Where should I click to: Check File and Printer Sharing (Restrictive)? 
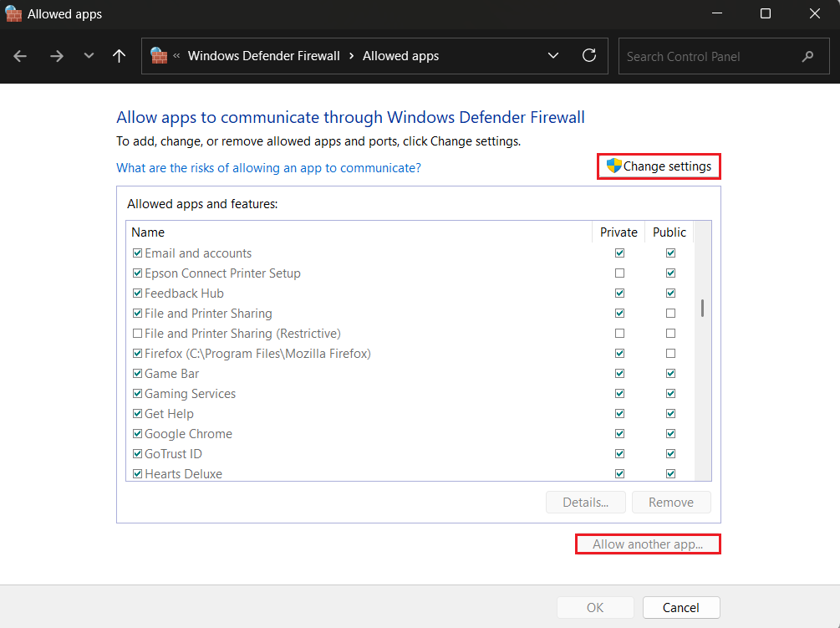137,334
